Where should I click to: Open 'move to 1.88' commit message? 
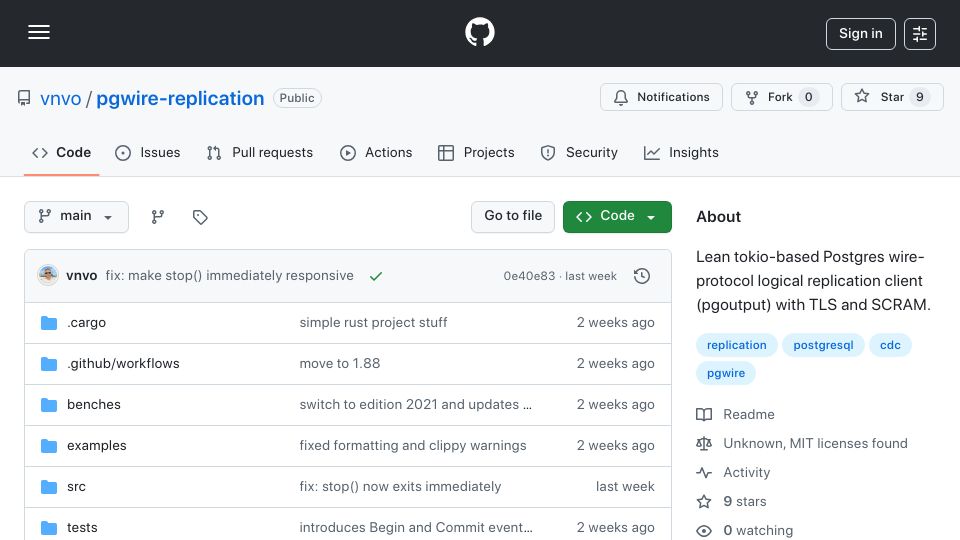tap(340, 364)
